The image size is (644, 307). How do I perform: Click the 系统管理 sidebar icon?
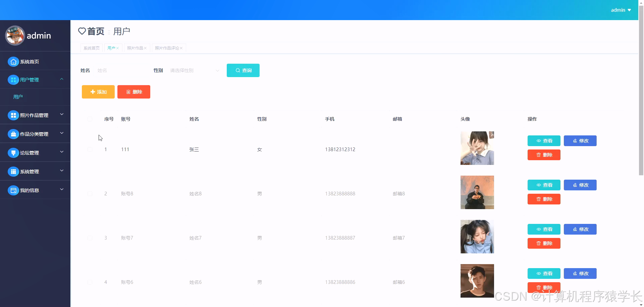tap(13, 171)
